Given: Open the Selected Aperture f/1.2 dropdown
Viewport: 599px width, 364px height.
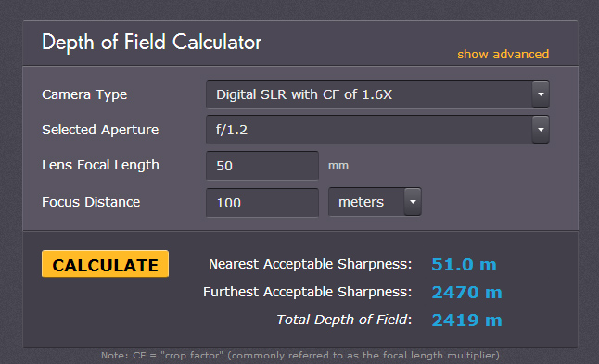Looking at the screenshot, I should pyautogui.click(x=377, y=130).
